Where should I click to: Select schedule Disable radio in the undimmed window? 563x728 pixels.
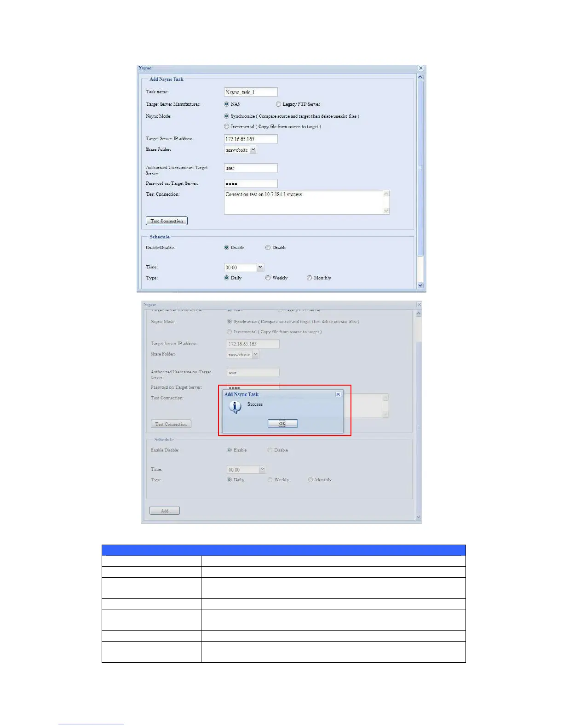coord(268,248)
